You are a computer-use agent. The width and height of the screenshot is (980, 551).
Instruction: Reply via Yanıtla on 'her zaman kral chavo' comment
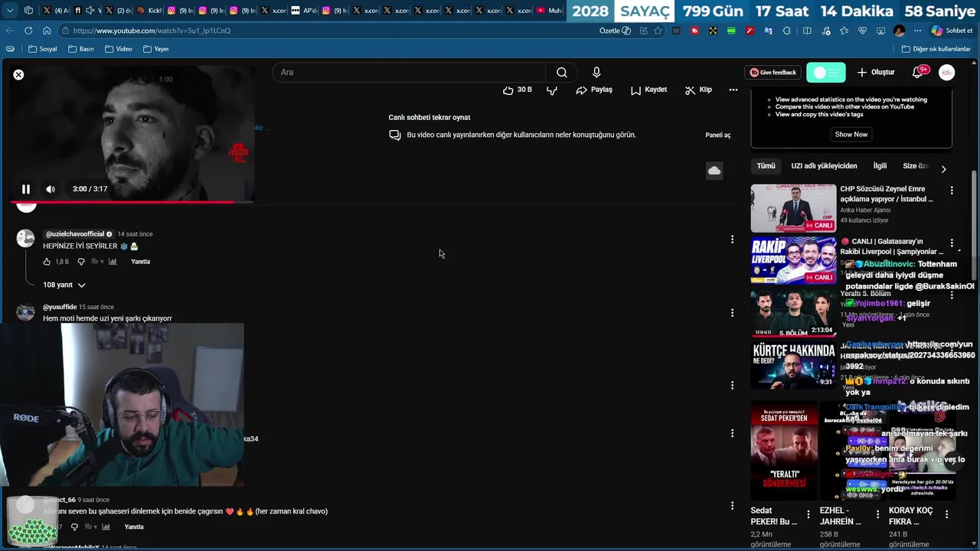[x=134, y=527]
